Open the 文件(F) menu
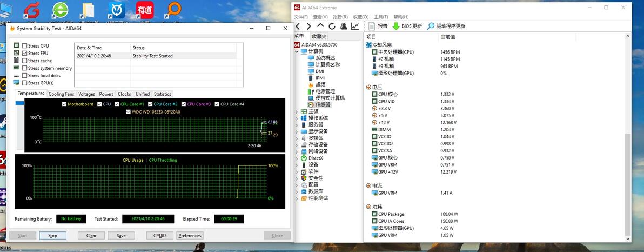This screenshot has width=644, height=252. click(300, 17)
